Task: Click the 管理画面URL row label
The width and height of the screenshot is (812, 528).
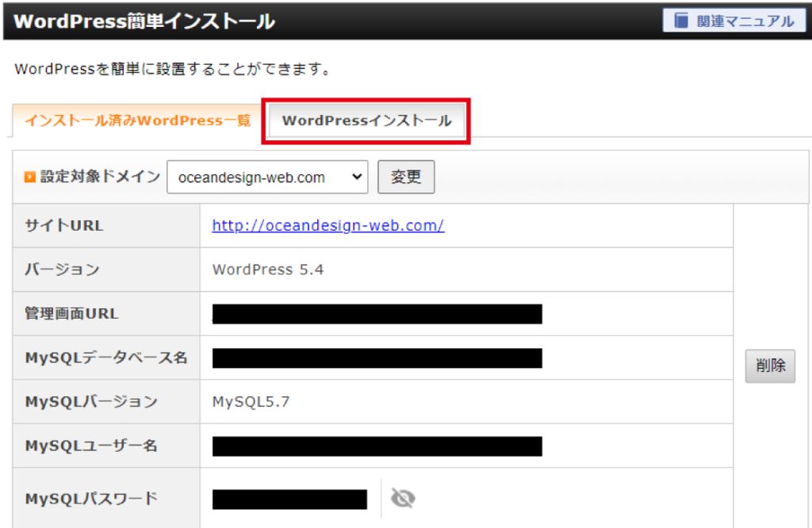Action: tap(71, 314)
